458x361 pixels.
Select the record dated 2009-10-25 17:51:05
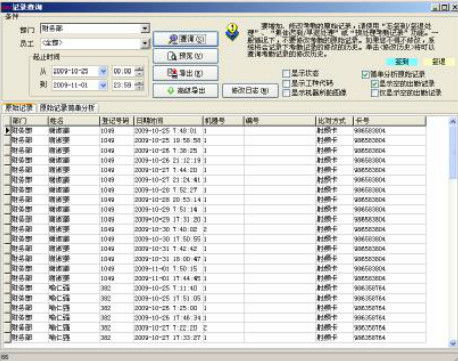tap(218, 298)
